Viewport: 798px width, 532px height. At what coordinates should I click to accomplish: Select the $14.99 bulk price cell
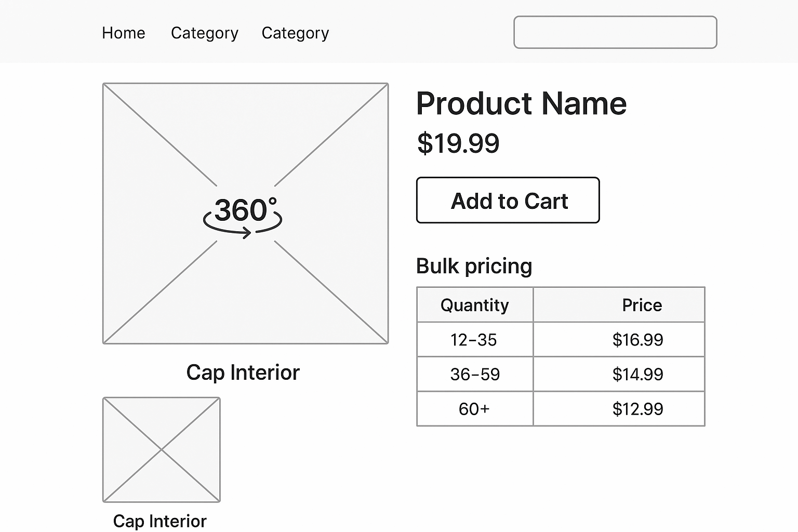[637, 374]
